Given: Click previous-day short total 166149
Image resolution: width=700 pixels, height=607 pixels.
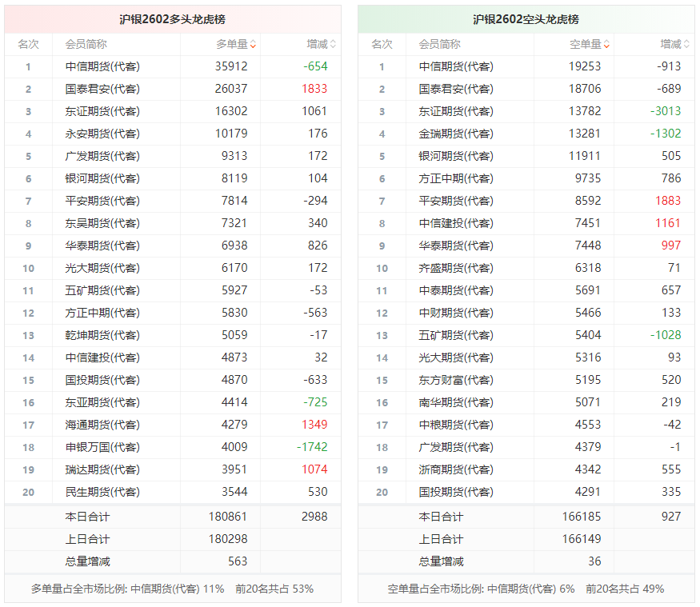Looking at the screenshot, I should 582,539.
